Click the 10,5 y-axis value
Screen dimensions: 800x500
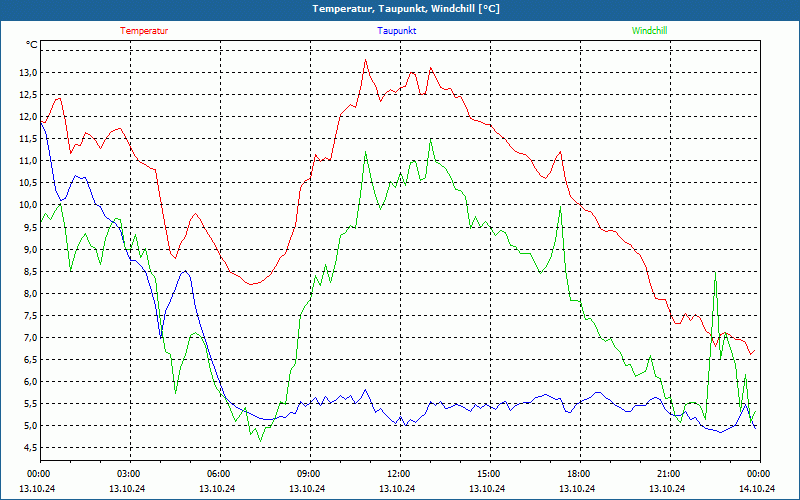pyautogui.click(x=28, y=183)
